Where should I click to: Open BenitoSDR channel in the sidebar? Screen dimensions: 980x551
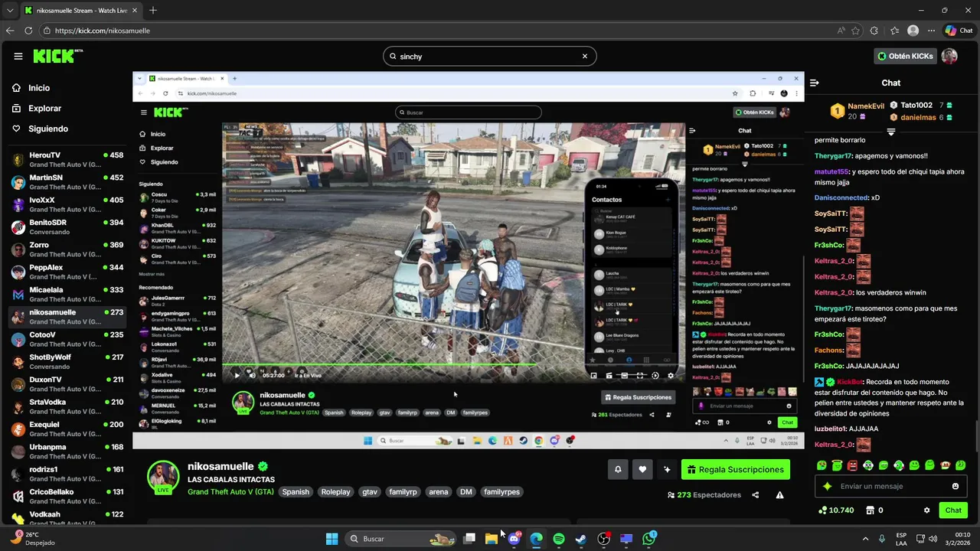coord(67,227)
